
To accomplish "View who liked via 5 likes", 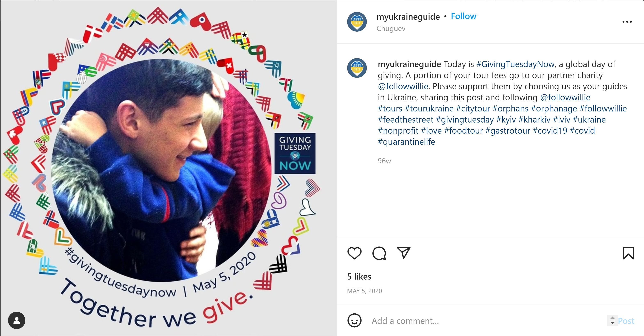I will click(x=359, y=277).
